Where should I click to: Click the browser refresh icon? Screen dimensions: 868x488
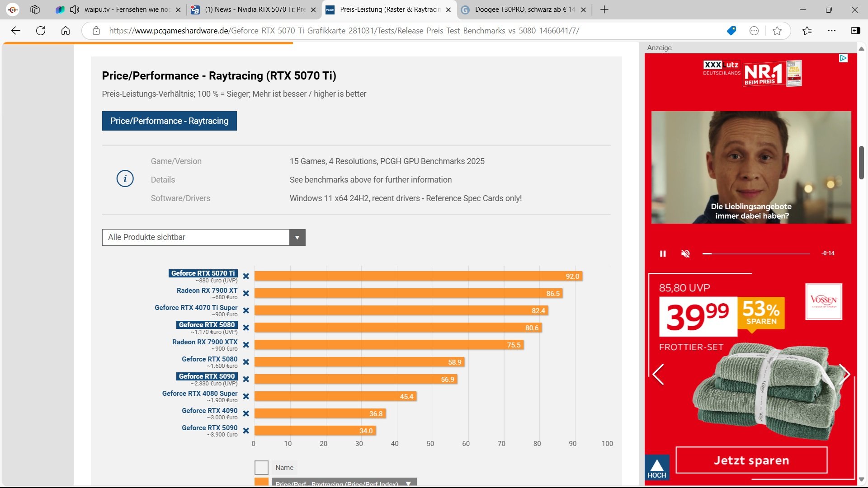41,31
